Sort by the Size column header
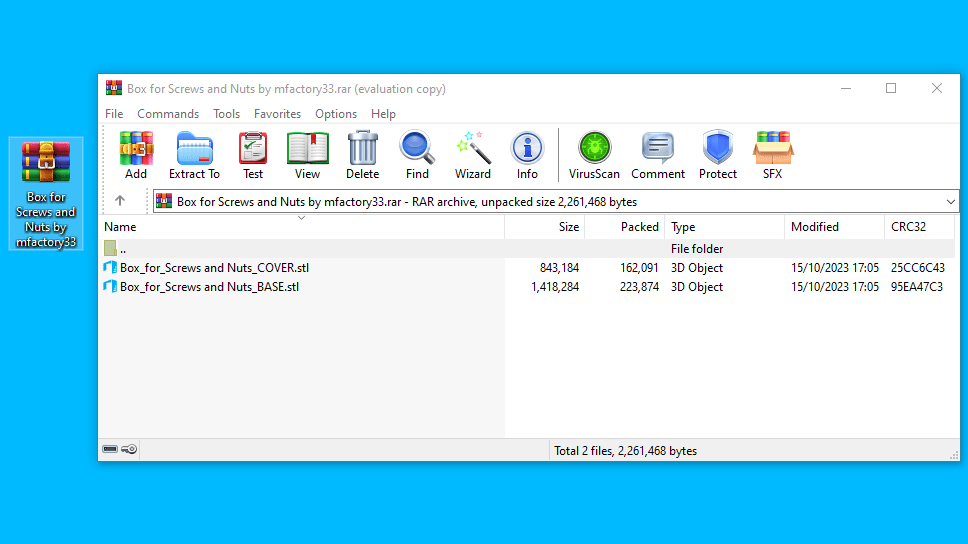The width and height of the screenshot is (968, 544). pyautogui.click(x=544, y=227)
